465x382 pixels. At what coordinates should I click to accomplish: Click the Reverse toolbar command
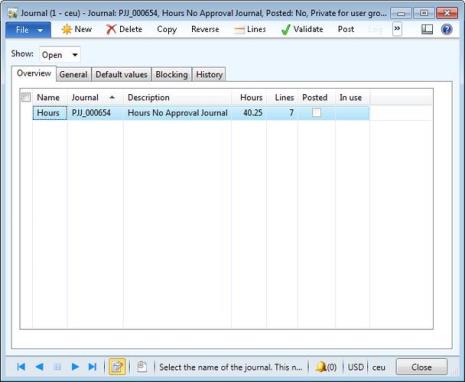[205, 30]
